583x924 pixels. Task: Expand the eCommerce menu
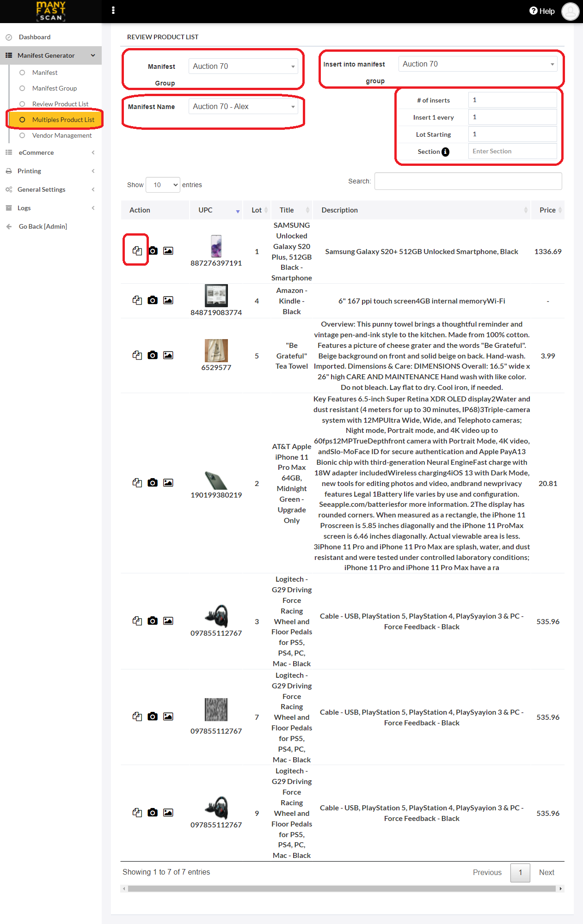[51, 152]
